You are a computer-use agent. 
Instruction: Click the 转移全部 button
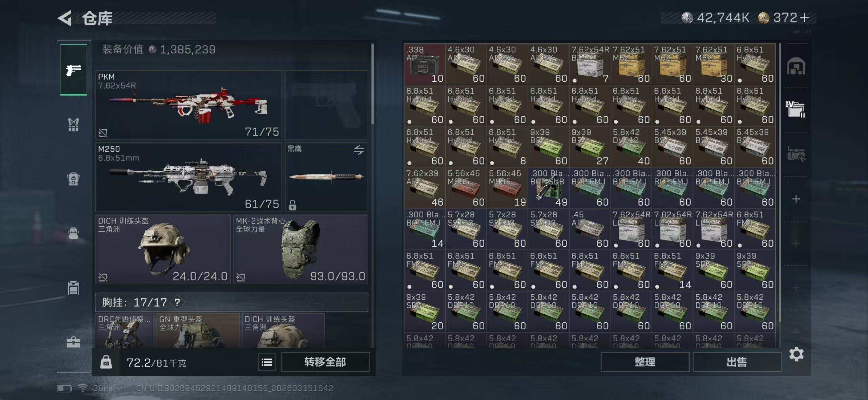click(x=325, y=362)
